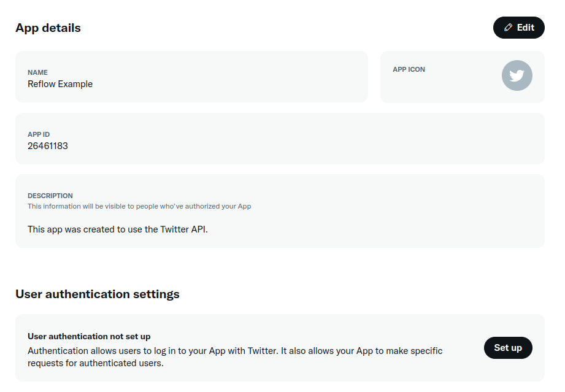Click the authentication explanation paragraph

(235, 357)
